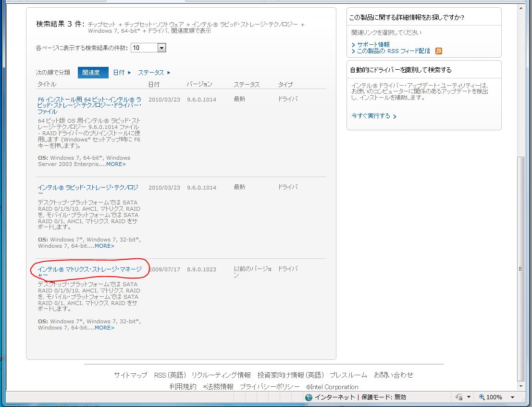Click the バージョン column header
This screenshot has width=532, height=407.
click(x=199, y=84)
